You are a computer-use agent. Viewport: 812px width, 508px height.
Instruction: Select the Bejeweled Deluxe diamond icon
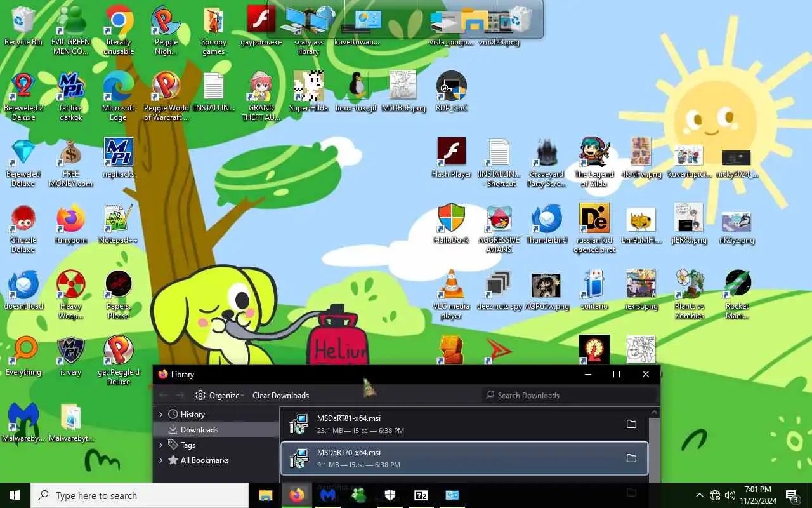pos(23,163)
